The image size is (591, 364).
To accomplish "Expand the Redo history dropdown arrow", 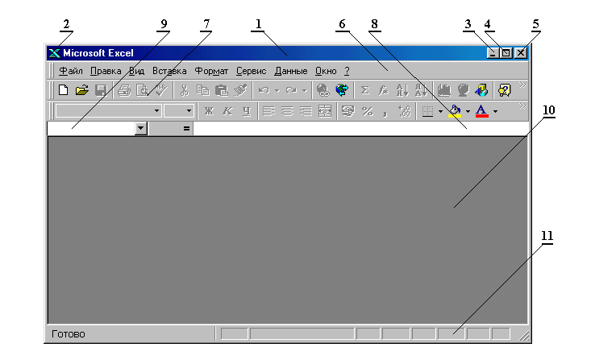I will (x=305, y=91).
